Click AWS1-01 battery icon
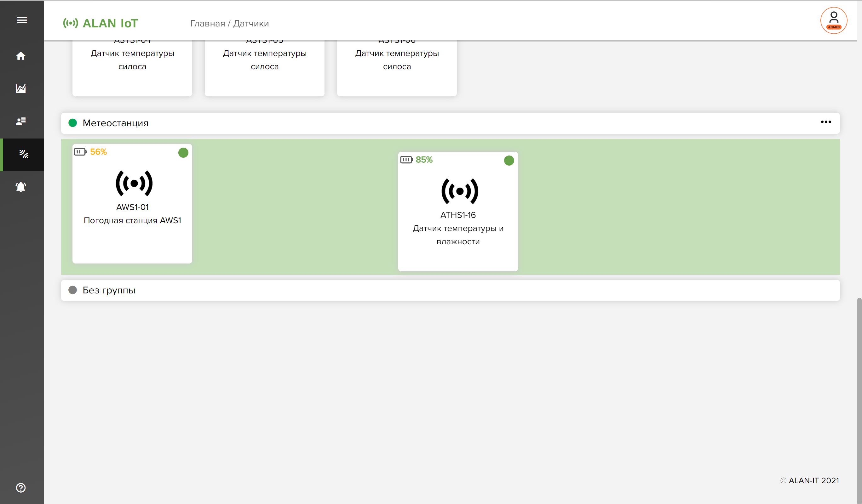This screenshot has width=862, height=504. pos(80,152)
